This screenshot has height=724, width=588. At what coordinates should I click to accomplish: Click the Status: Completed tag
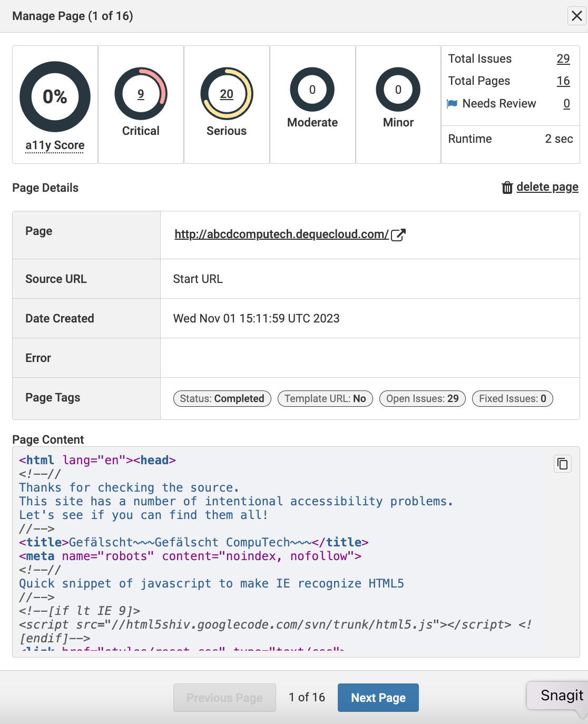coord(222,398)
